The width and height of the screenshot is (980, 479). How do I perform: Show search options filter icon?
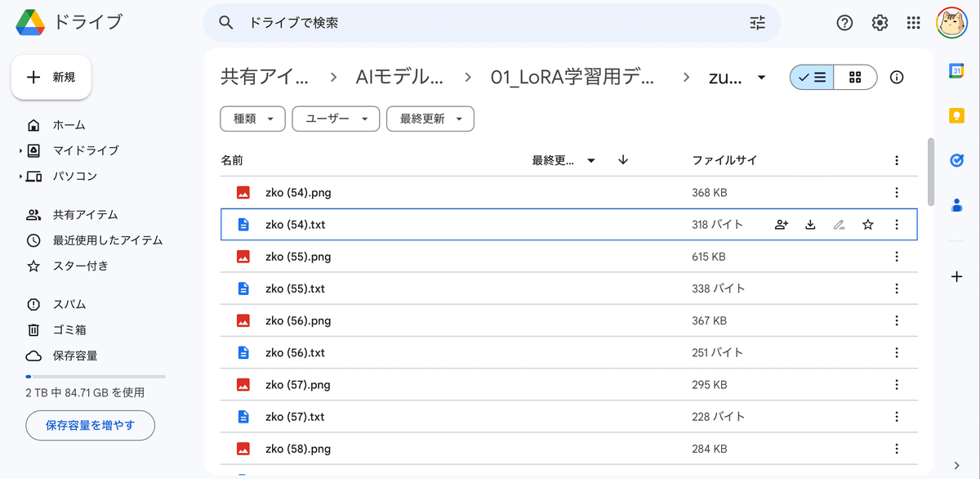pyautogui.click(x=758, y=23)
